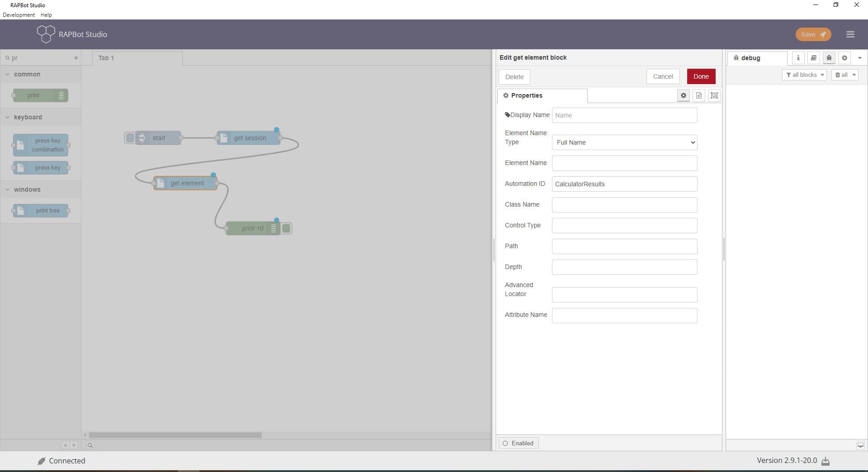This screenshot has width=868, height=472.
Task: Switch to the debug sidebar tab
Action: point(757,58)
